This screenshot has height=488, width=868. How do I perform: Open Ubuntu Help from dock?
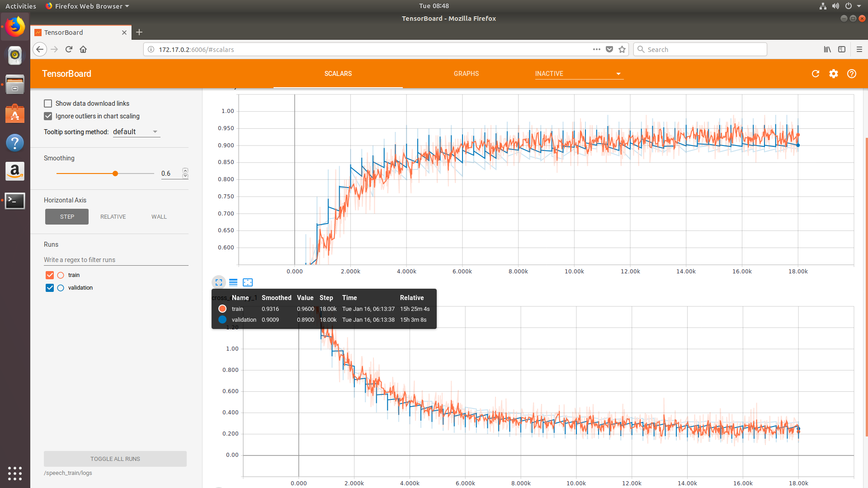click(x=15, y=143)
